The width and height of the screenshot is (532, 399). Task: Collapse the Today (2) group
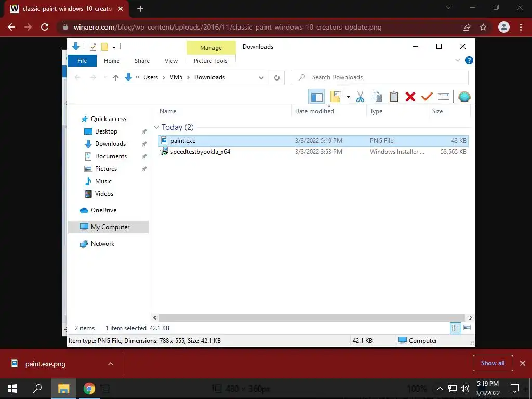pyautogui.click(x=156, y=127)
